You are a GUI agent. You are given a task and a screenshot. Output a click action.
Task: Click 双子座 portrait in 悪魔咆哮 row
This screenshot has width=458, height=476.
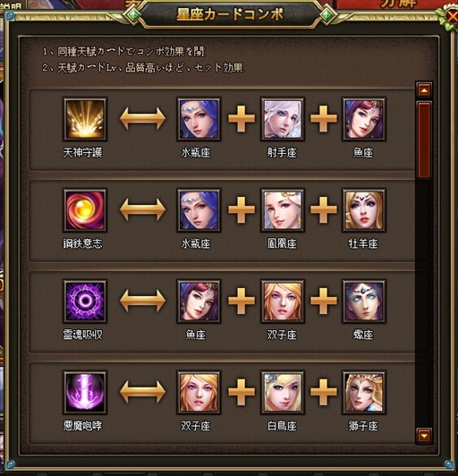tap(199, 392)
